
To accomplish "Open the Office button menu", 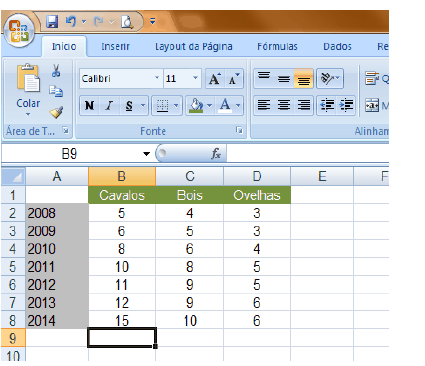I will (x=19, y=31).
